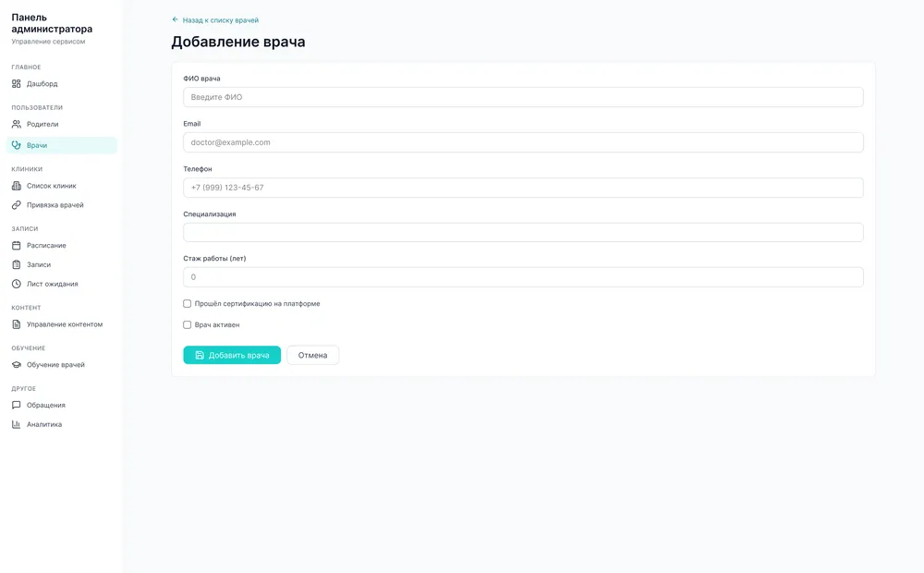This screenshot has width=924, height=573.
Task: Focus the ФИО врача input field
Action: point(523,97)
